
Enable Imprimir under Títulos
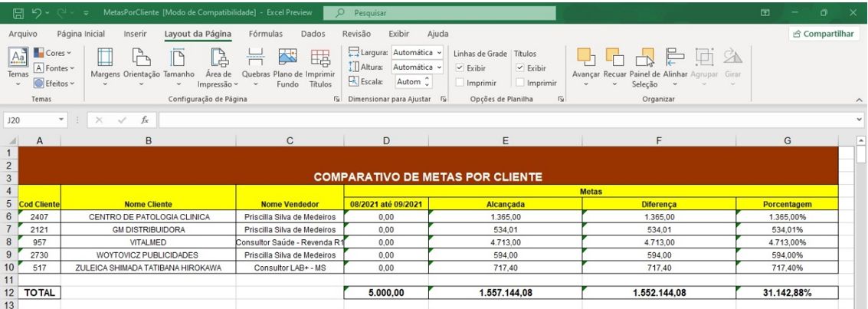tap(519, 83)
